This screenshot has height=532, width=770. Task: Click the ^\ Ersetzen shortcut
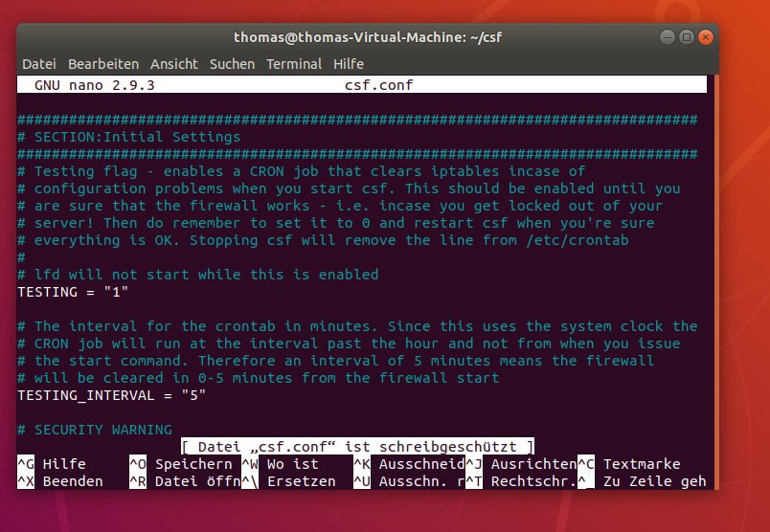click(x=288, y=481)
